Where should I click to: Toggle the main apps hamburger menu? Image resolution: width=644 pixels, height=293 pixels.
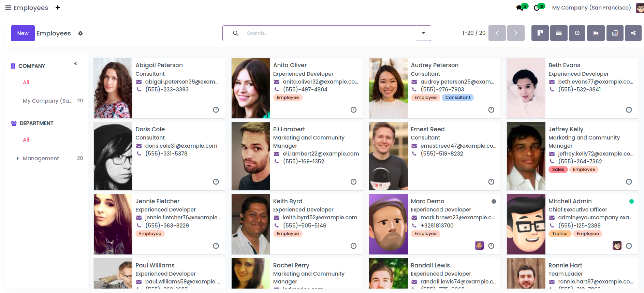pyautogui.click(x=8, y=8)
